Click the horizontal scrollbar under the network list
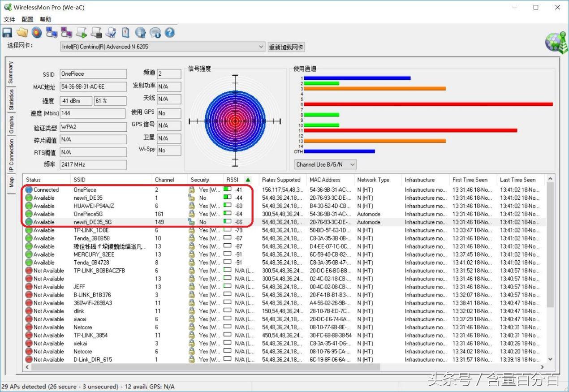Screen dimensions: 569x392 (202, 367)
